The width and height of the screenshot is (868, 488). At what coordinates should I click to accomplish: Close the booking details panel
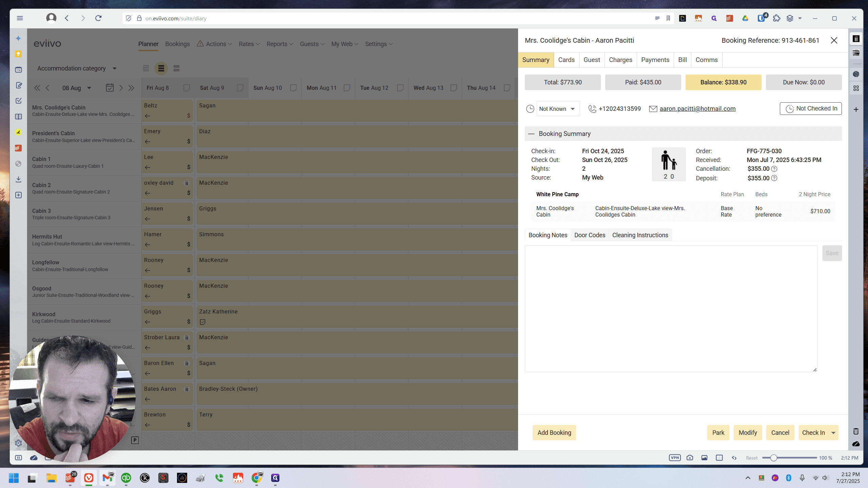tap(834, 40)
